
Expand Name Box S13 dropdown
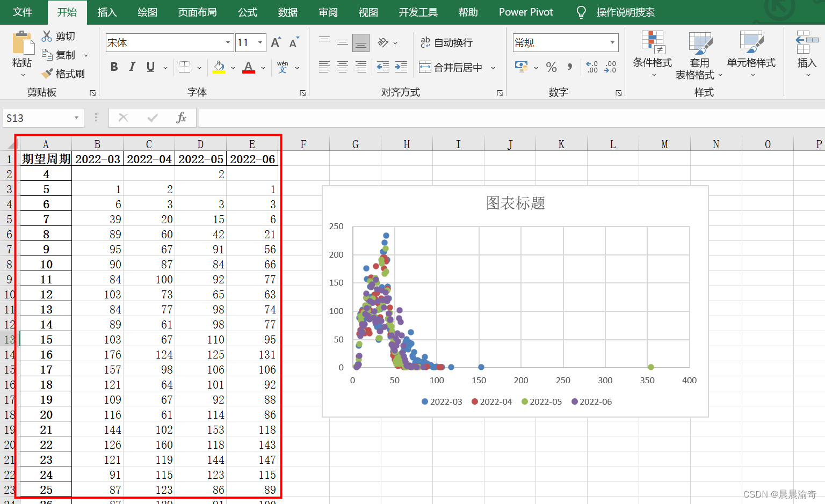click(x=76, y=118)
